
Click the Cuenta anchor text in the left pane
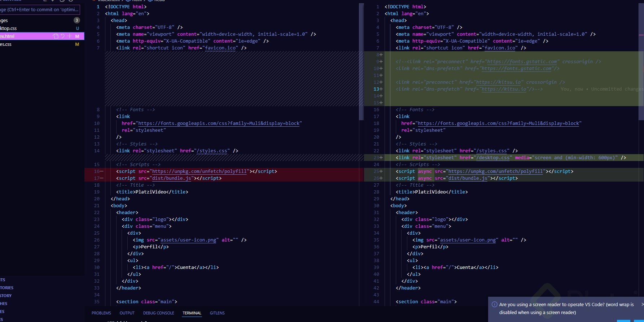185,267
